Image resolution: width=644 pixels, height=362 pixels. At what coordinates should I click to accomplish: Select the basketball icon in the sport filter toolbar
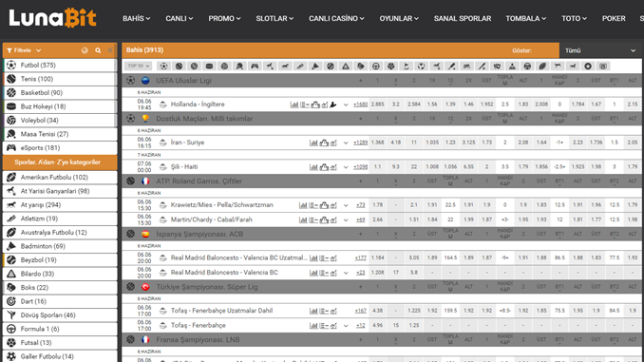(195, 66)
